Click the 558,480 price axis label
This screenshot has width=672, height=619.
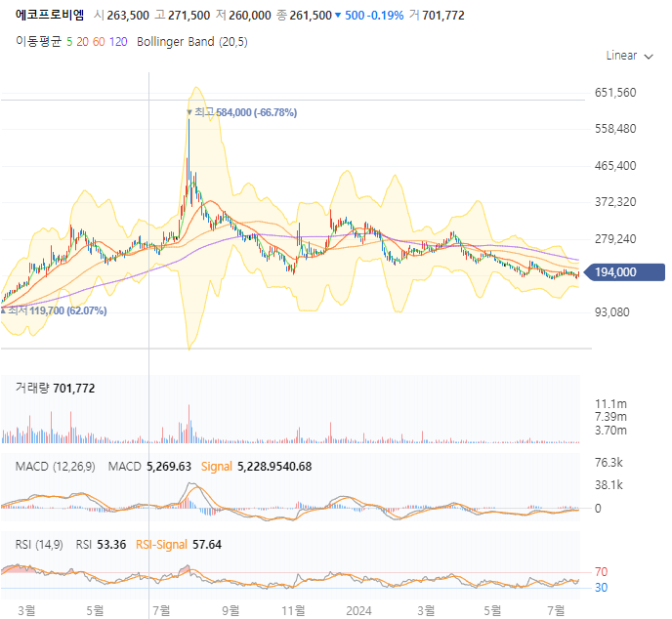pos(615,129)
